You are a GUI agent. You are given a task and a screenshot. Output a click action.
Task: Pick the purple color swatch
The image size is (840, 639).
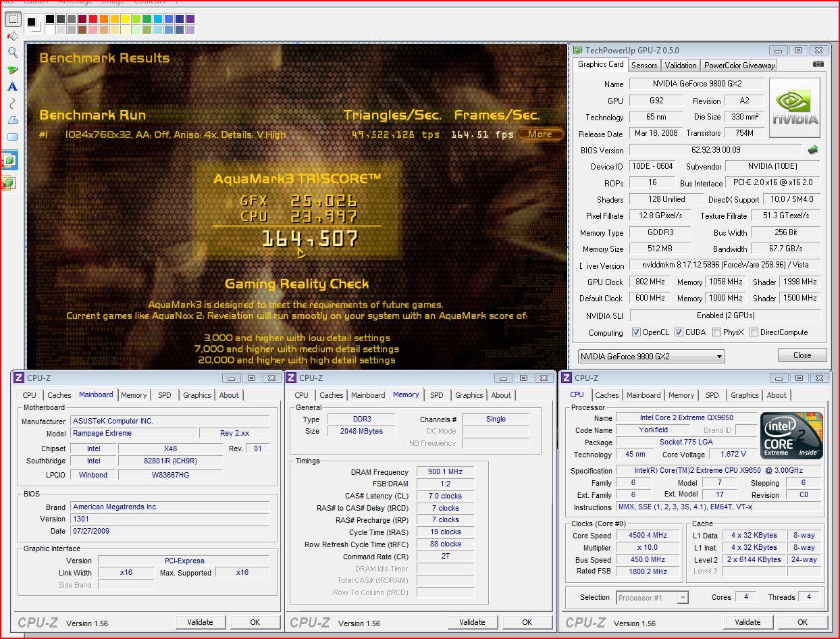[x=190, y=19]
